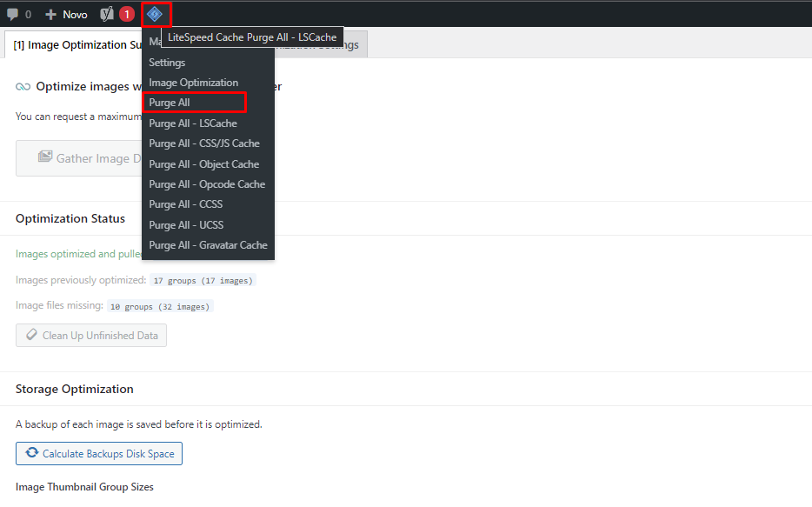Choose Purge All - CCSS
This screenshot has height=507, width=812.
[185, 204]
